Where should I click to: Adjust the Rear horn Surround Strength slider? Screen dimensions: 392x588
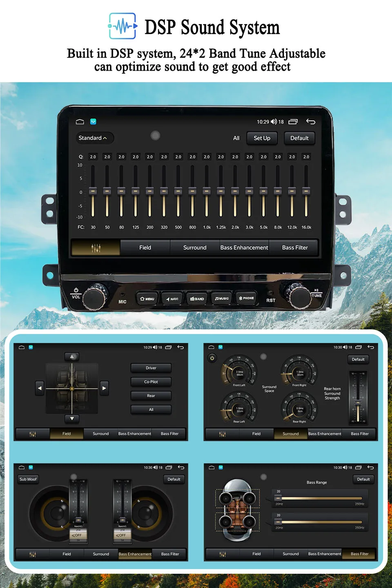click(x=358, y=397)
